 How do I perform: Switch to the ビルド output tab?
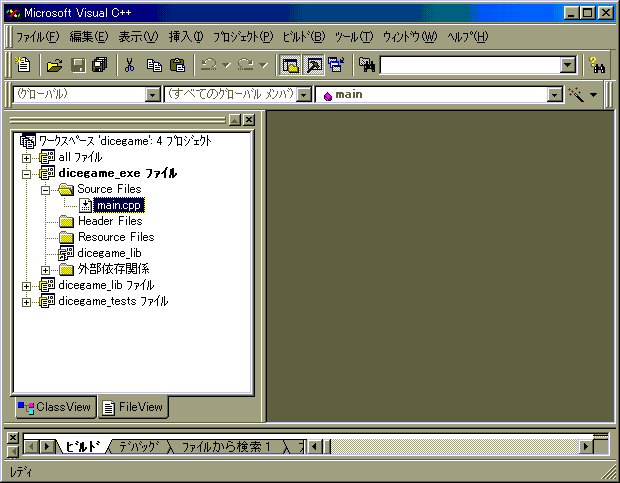82,447
